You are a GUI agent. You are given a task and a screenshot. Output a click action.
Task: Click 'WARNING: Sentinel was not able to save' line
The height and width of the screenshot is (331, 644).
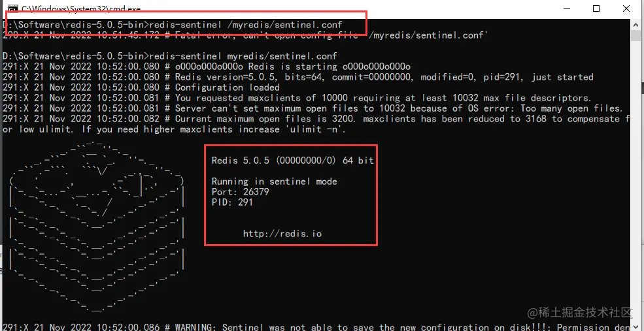coord(316,327)
